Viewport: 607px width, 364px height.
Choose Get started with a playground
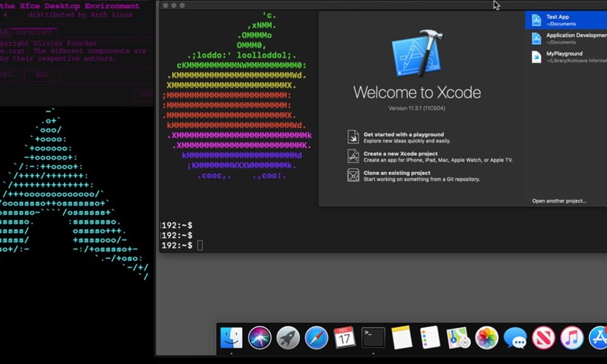point(404,135)
